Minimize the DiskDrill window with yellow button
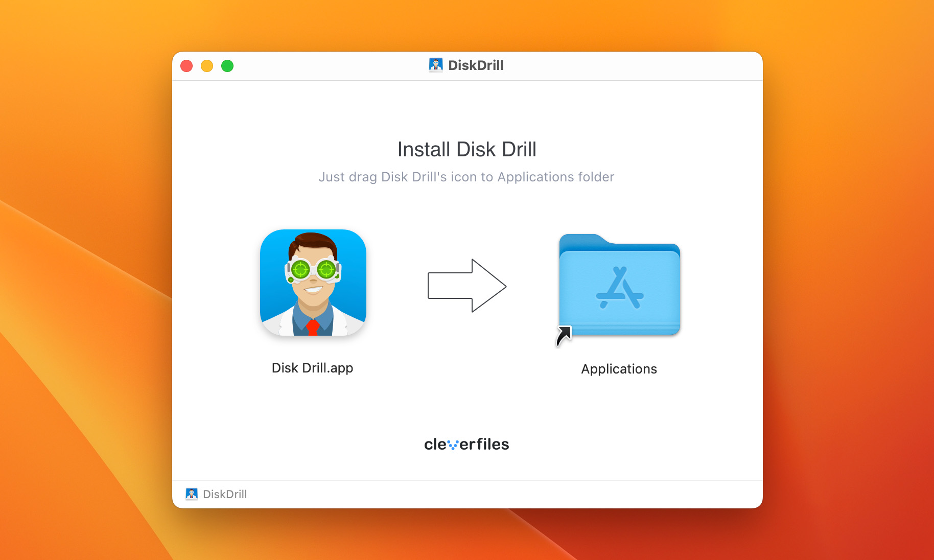Image resolution: width=934 pixels, height=560 pixels. point(207,66)
